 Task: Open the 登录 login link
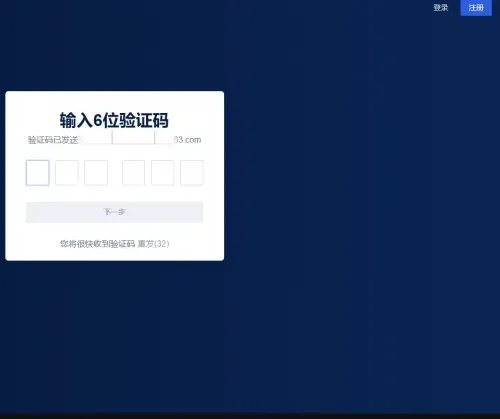[440, 8]
